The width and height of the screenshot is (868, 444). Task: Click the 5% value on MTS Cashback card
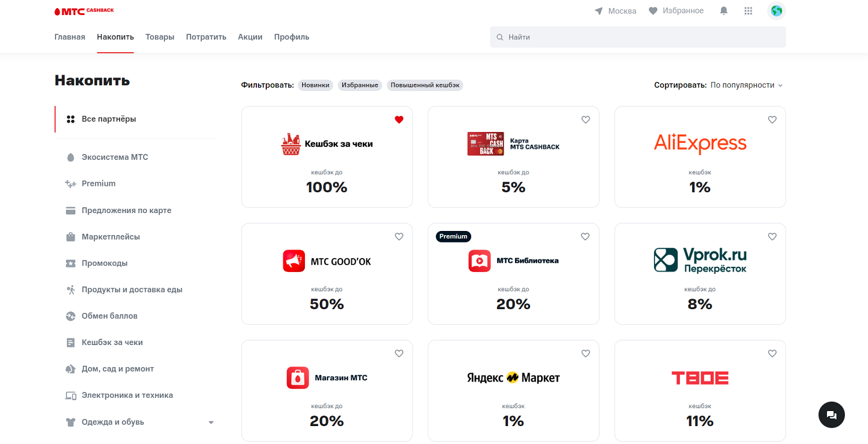point(513,187)
